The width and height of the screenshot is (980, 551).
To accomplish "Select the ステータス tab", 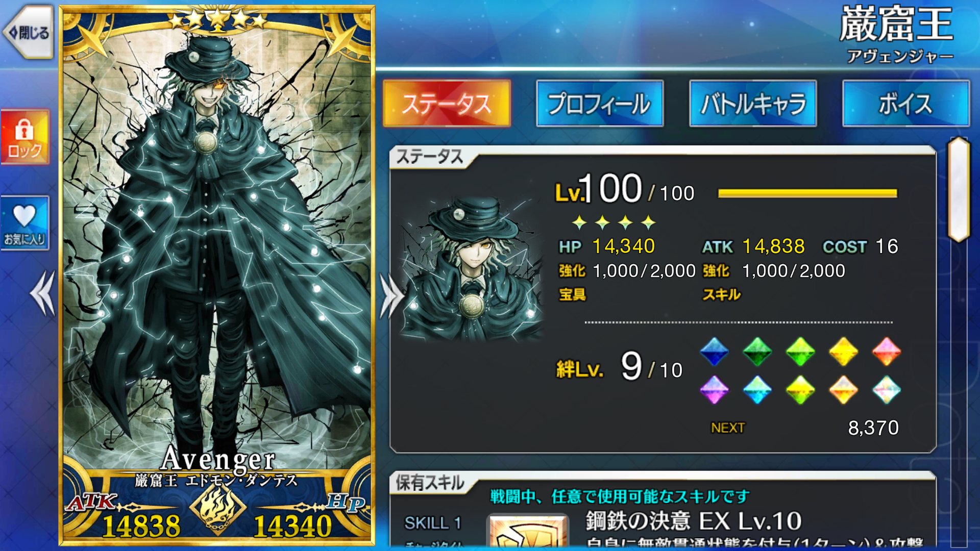I will tap(447, 104).
